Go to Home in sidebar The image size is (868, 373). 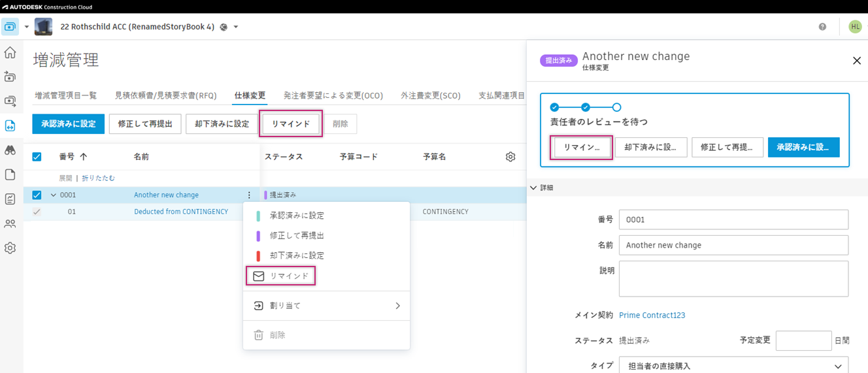pyautogui.click(x=10, y=53)
